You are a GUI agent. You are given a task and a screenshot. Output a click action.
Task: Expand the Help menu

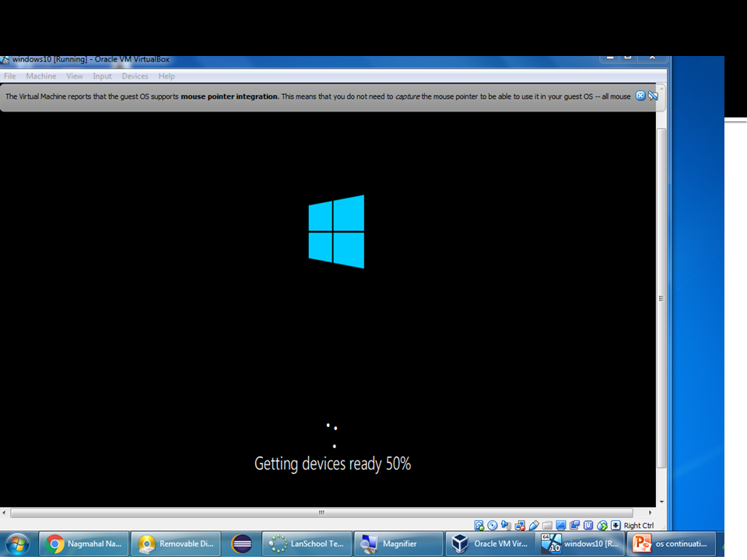[167, 75]
